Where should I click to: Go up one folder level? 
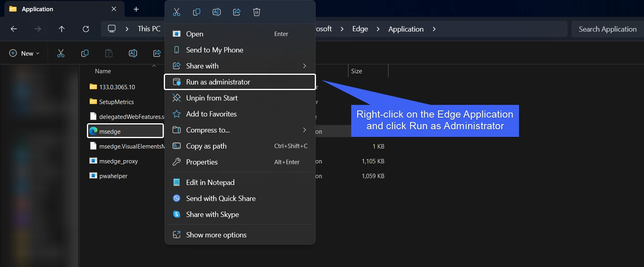[x=62, y=29]
